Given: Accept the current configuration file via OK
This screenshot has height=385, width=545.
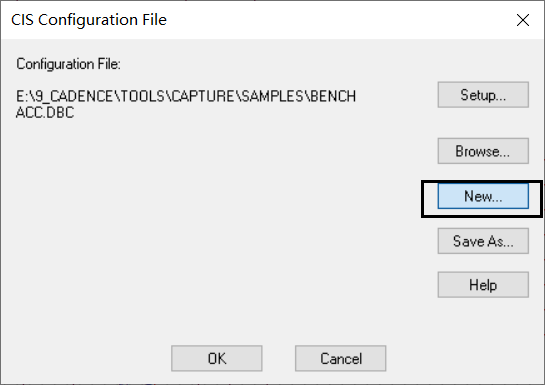Looking at the screenshot, I should [217, 358].
